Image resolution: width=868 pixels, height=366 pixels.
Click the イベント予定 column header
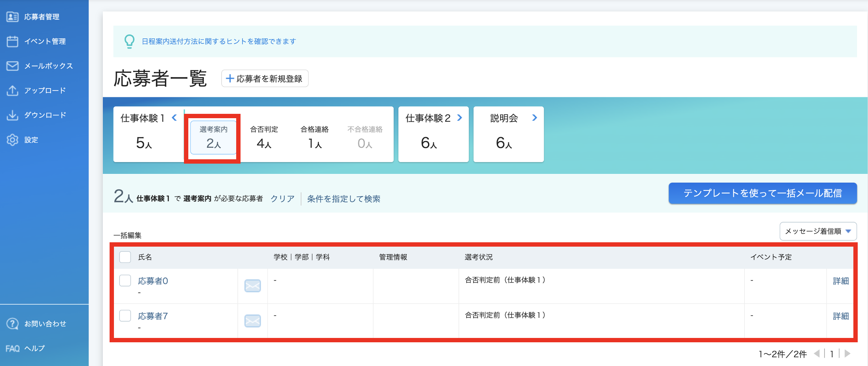point(771,257)
